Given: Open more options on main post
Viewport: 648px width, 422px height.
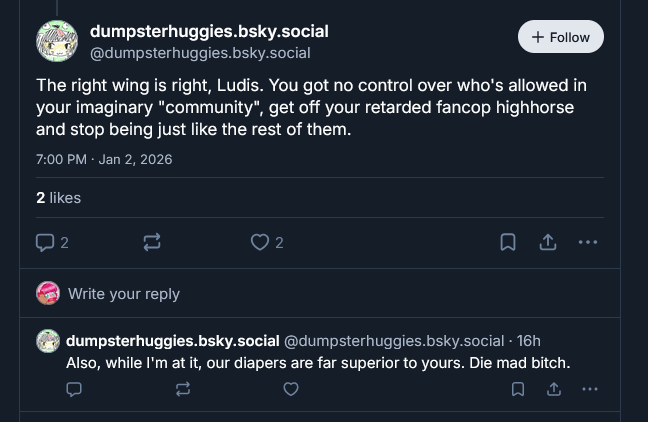Looking at the screenshot, I should tap(588, 242).
